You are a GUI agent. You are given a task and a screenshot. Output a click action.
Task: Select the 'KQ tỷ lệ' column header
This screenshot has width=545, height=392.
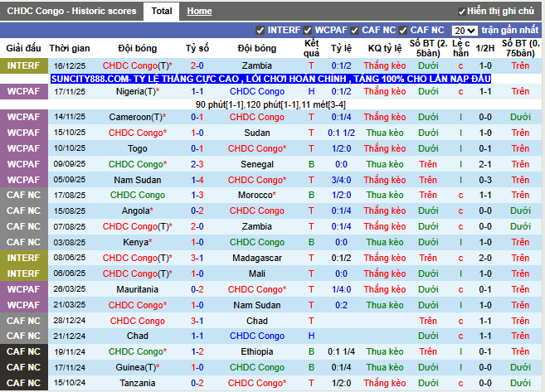[x=385, y=48]
